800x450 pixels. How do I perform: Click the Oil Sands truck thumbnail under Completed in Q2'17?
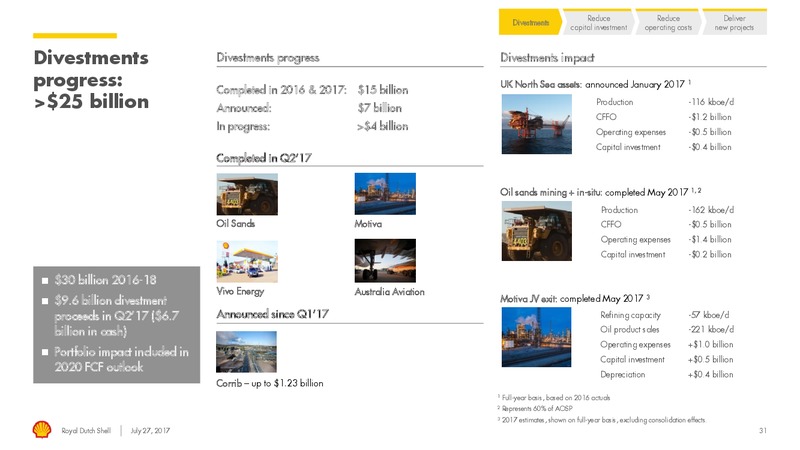(247, 194)
